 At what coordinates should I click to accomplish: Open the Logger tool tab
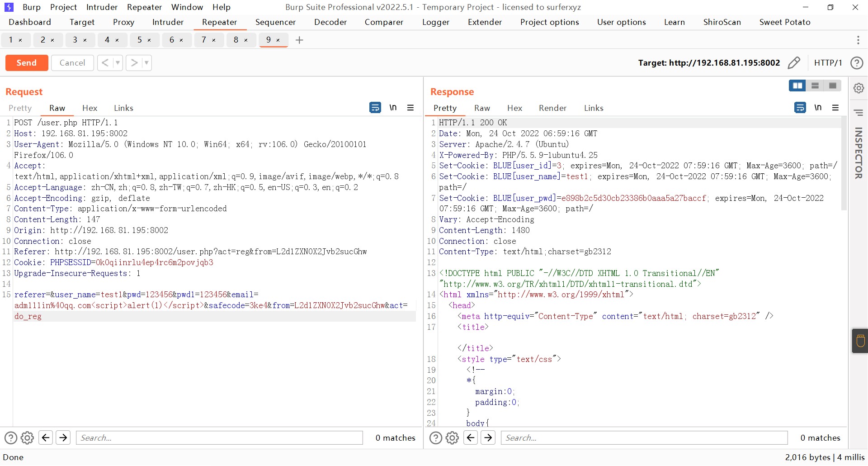pyautogui.click(x=436, y=22)
